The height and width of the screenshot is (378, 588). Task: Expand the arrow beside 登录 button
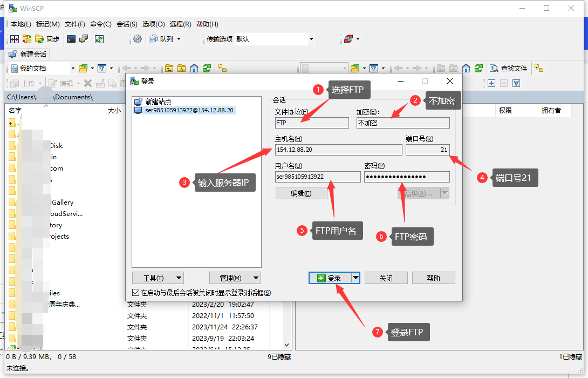point(355,278)
